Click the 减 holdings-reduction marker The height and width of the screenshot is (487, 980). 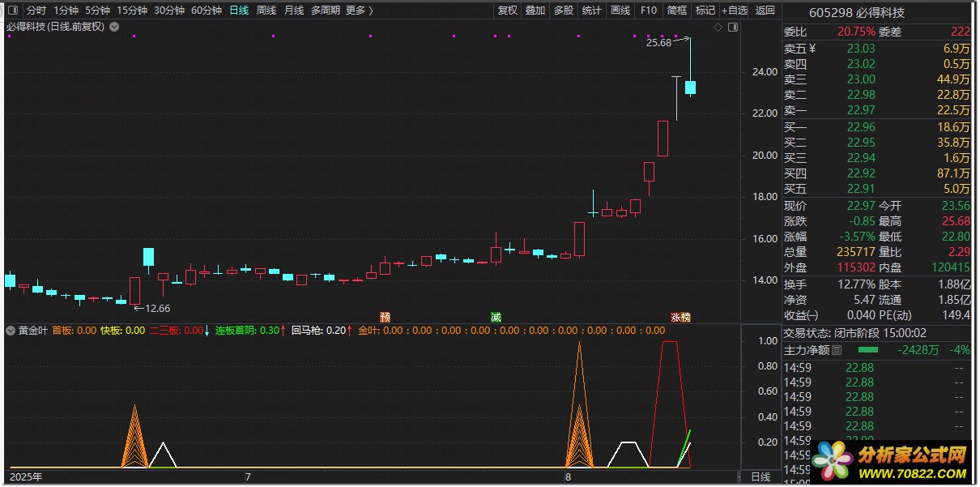(495, 316)
